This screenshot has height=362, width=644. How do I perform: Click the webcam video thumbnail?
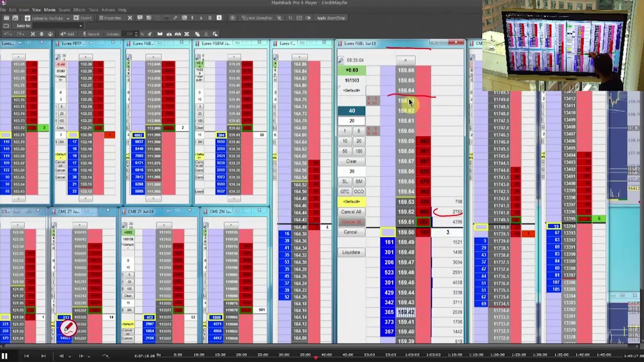point(563,45)
